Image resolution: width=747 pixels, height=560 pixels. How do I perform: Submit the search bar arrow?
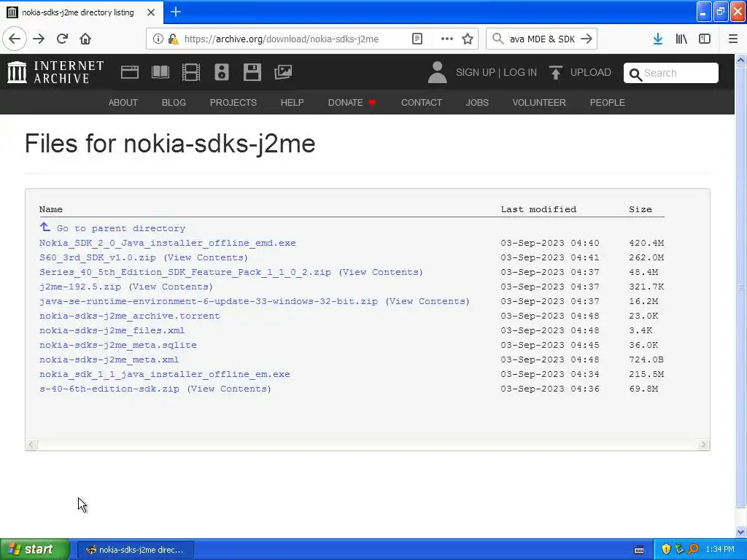[587, 39]
